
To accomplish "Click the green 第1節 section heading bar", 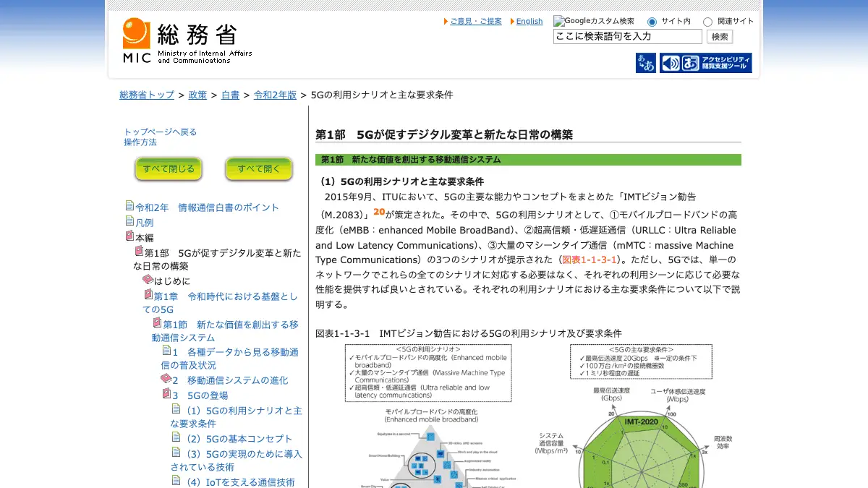I will tap(528, 160).
